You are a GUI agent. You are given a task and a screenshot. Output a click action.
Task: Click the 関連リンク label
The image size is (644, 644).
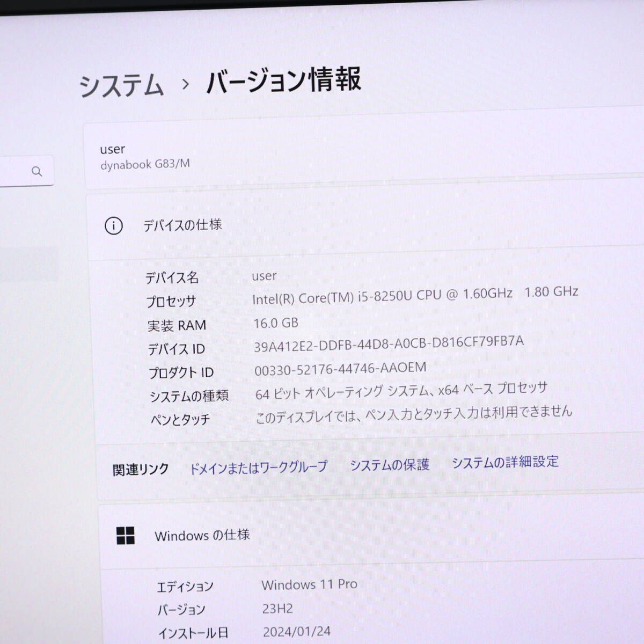point(141,470)
